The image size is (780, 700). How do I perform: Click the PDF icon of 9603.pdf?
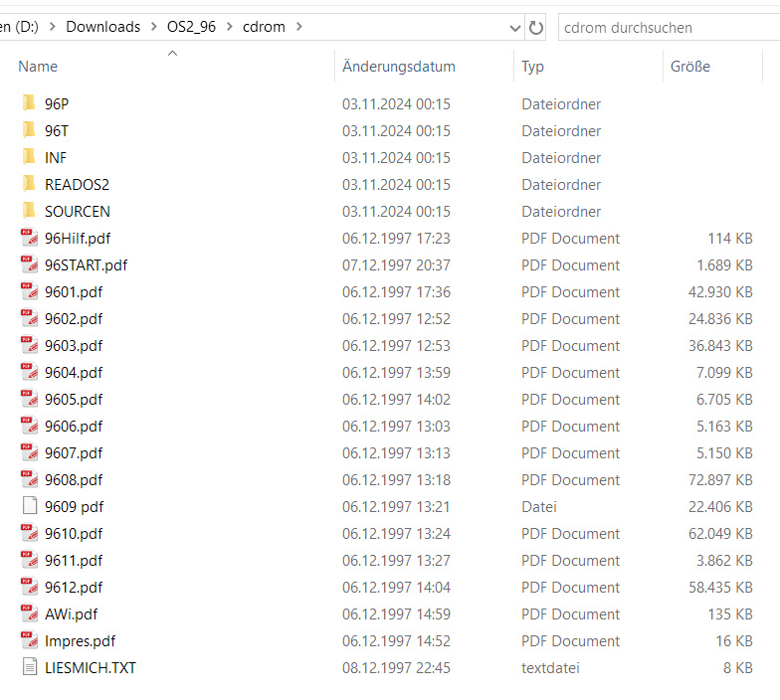point(30,345)
